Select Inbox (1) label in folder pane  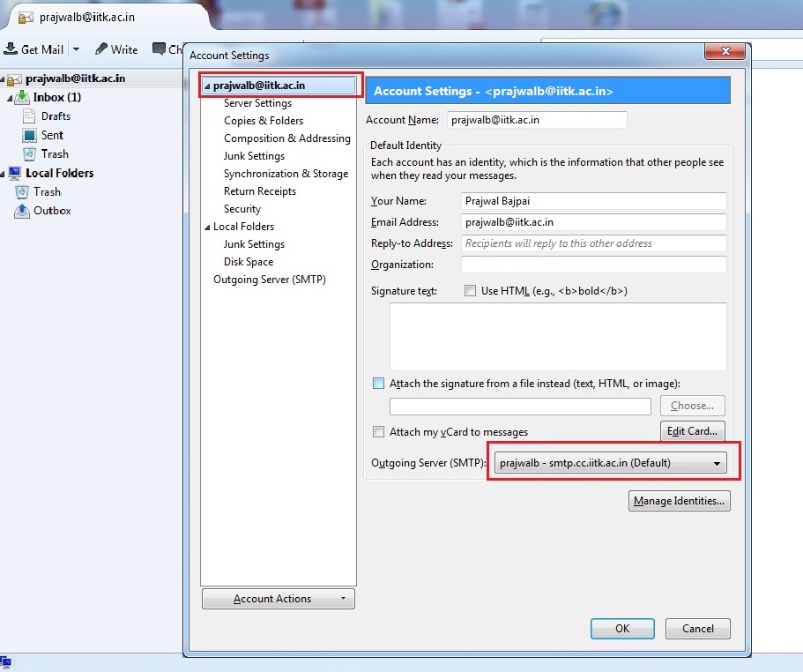pos(56,97)
